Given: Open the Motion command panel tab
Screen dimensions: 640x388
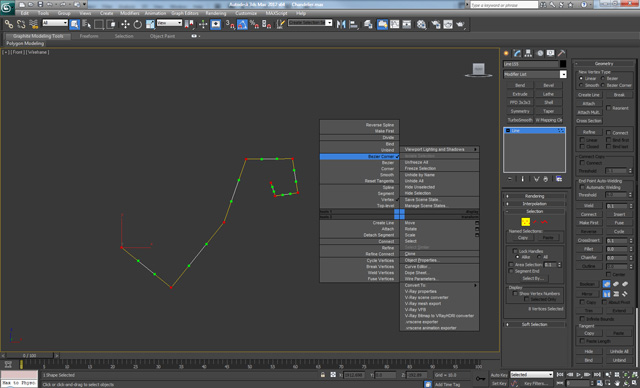Looking at the screenshot, I should [x=540, y=53].
